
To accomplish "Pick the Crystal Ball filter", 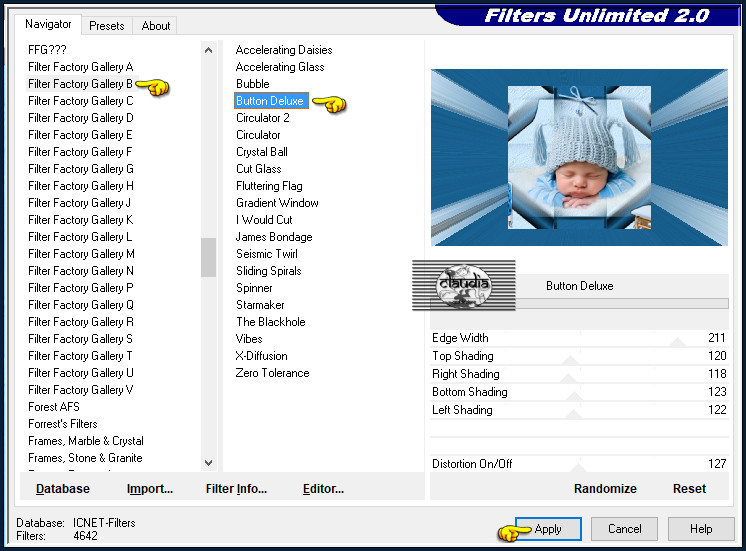I will tap(262, 152).
